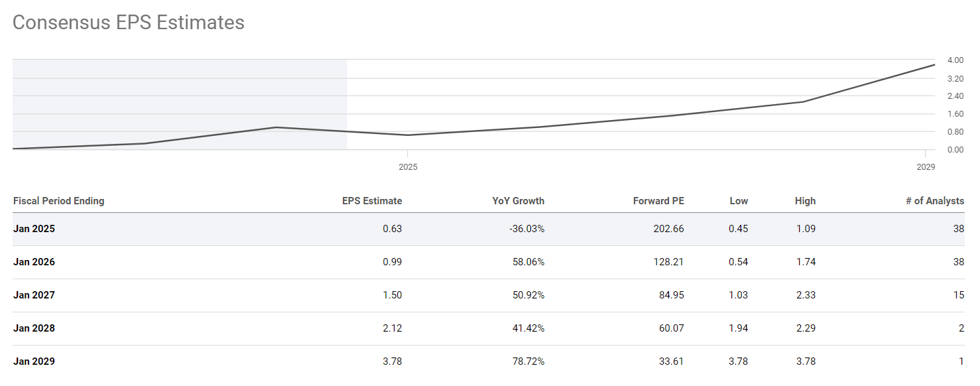Click the 2029 label on chart x-axis
The width and height of the screenshot is (980, 386).
[926, 167]
